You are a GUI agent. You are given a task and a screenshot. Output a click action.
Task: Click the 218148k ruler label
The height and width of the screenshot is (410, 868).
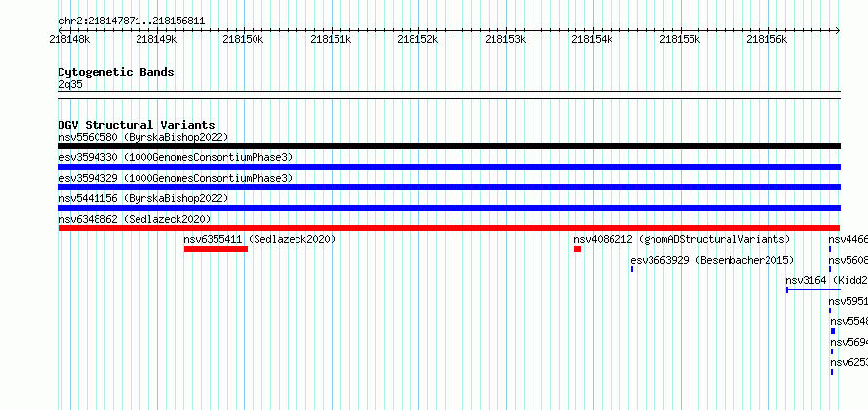point(69,39)
